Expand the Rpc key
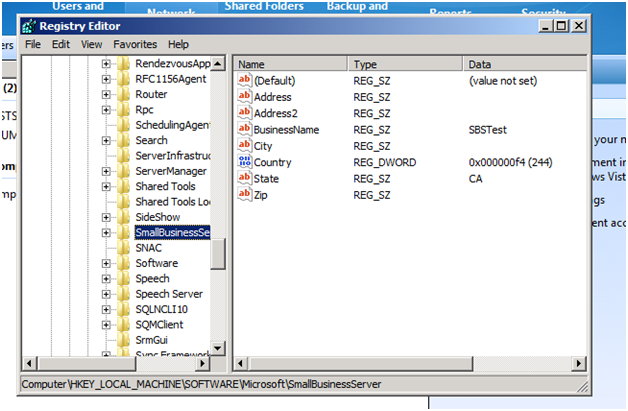 click(106, 110)
